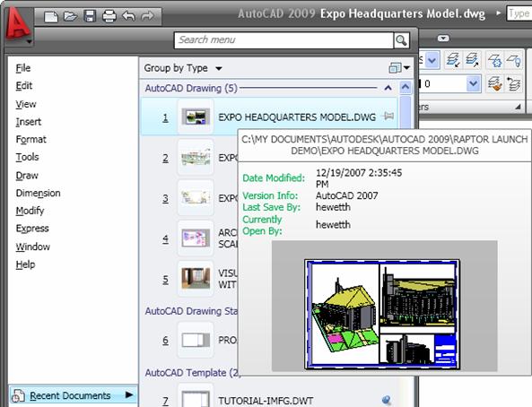Open the View menu
This screenshot has height=407, width=532.
point(26,104)
